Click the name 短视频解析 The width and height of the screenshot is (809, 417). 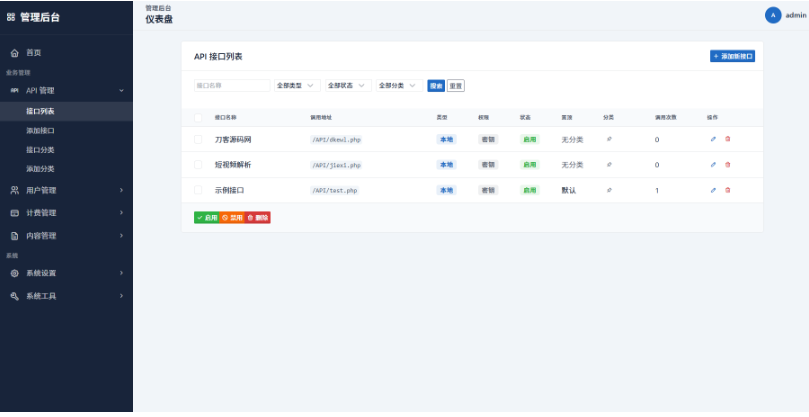point(233,165)
